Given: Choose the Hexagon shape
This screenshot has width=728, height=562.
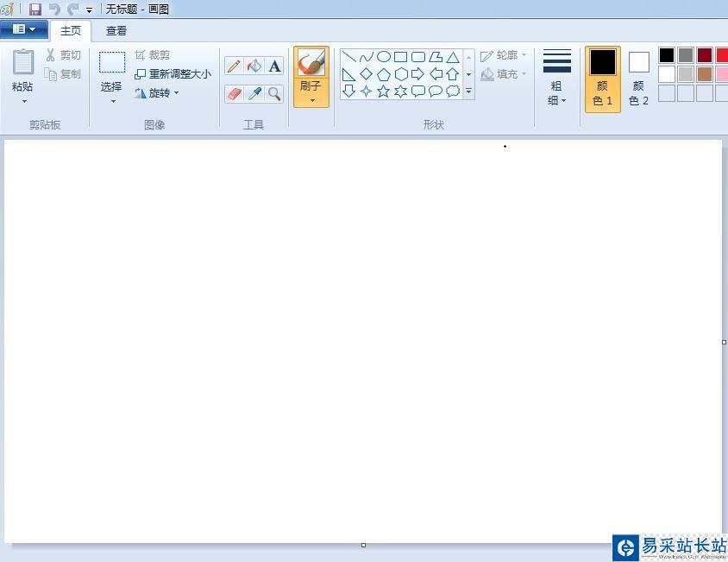Looking at the screenshot, I should coord(401,74).
